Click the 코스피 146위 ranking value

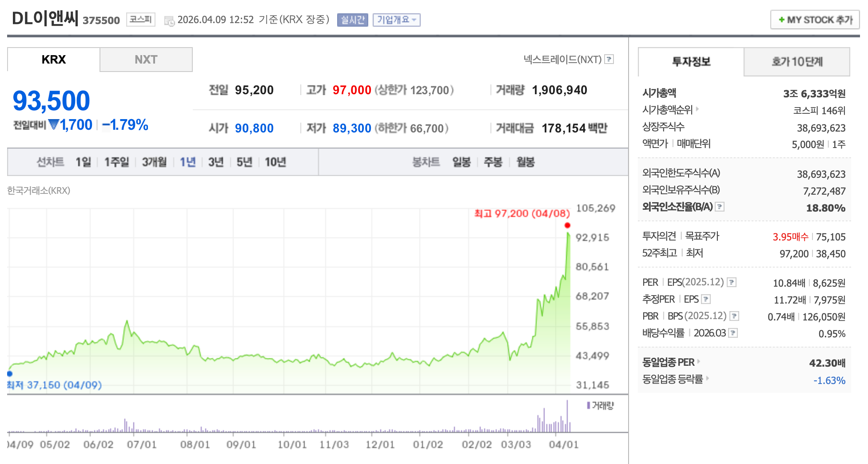tap(820, 111)
